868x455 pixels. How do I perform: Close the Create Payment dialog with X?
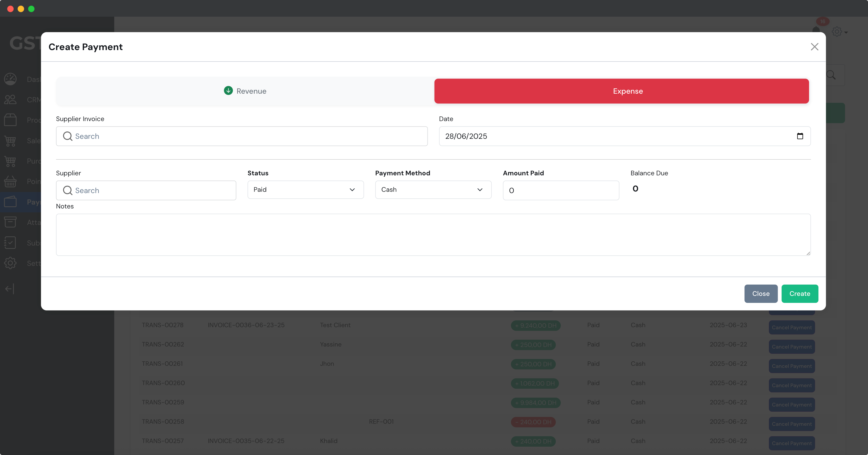point(815,47)
